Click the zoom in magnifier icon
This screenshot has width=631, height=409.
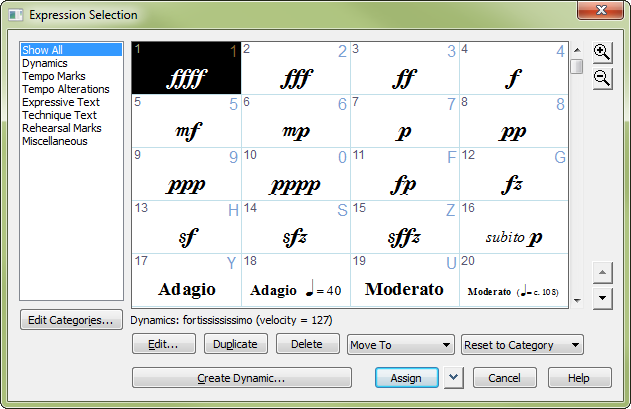[602, 53]
